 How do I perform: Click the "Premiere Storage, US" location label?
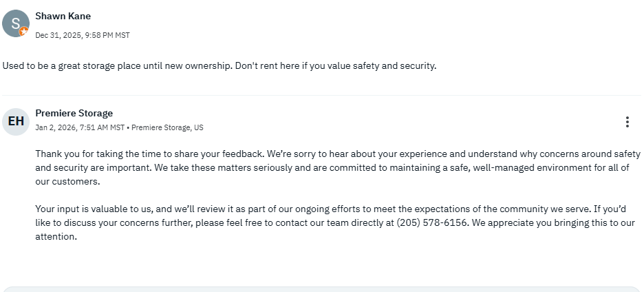(x=167, y=127)
